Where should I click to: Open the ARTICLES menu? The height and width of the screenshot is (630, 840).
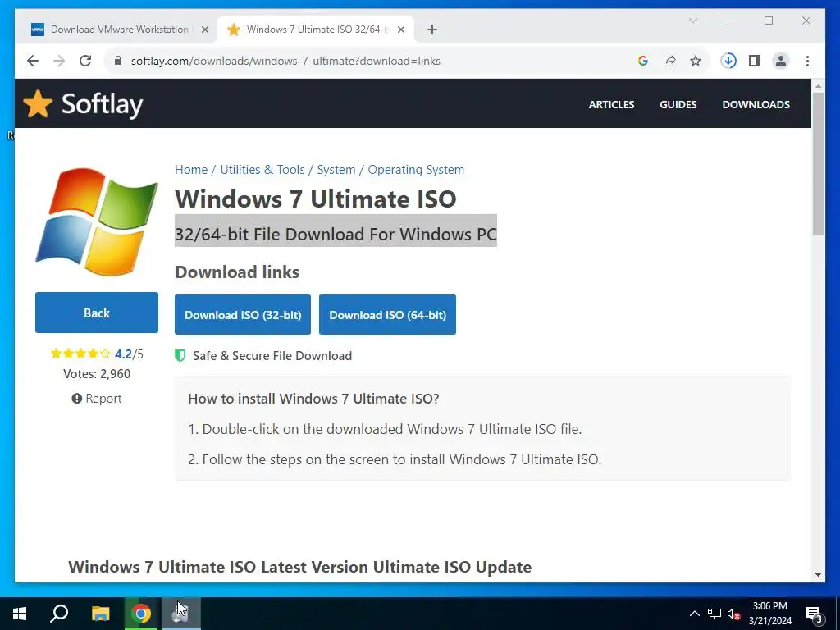tap(611, 104)
